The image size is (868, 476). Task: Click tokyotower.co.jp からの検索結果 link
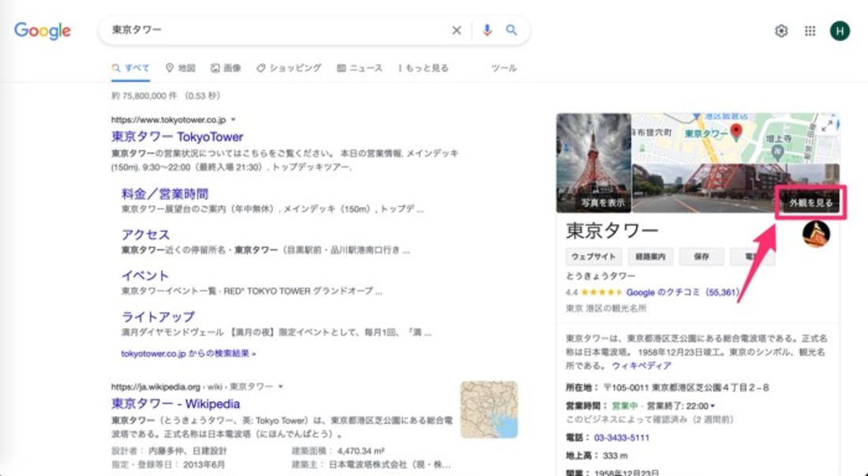pyautogui.click(x=189, y=353)
